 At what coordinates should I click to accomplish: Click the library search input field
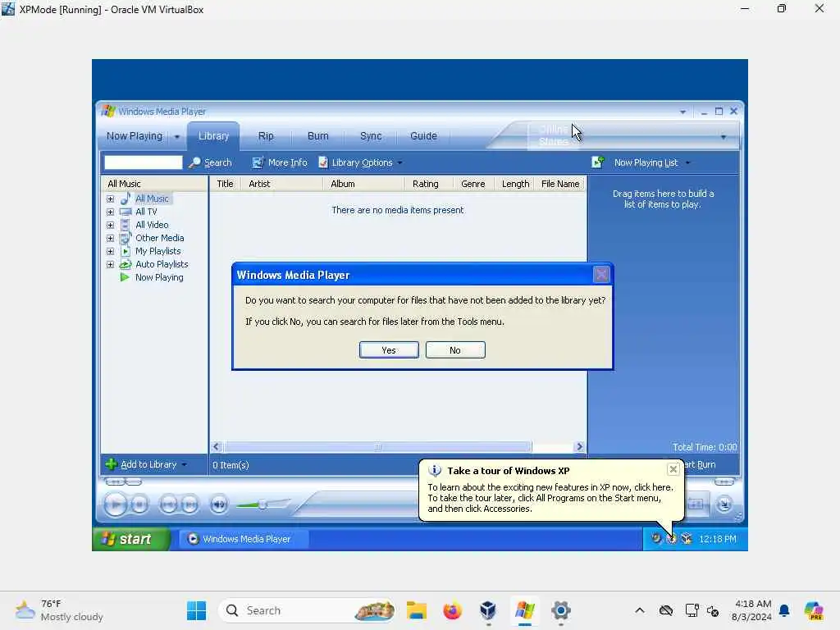tap(143, 162)
